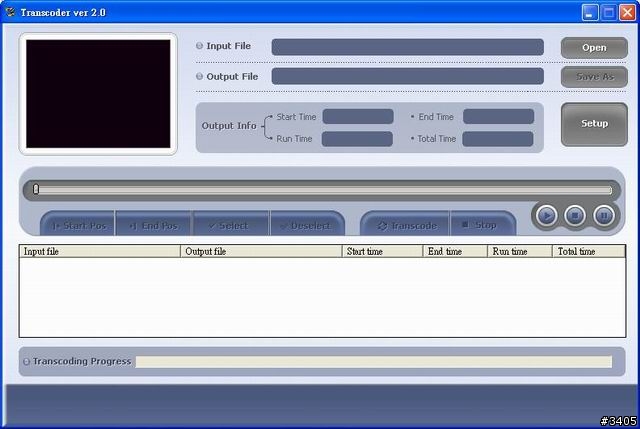Image resolution: width=640 pixels, height=429 pixels.
Task: Click the round Pause button
Action: pyautogui.click(x=604, y=216)
